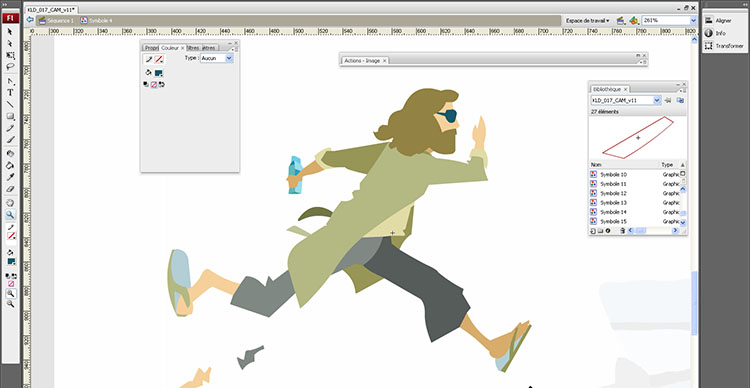
Task: Click stroke color pencil icon in Couleur panel
Action: [149, 59]
